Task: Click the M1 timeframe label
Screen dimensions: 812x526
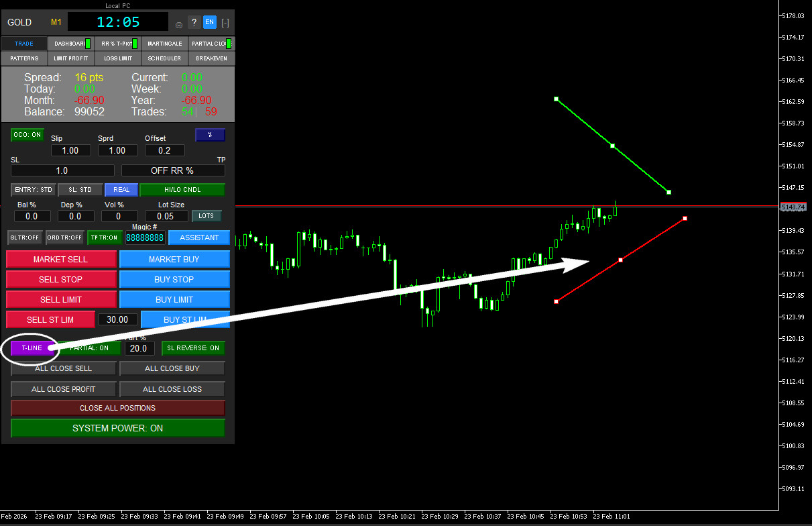Action: pos(56,22)
